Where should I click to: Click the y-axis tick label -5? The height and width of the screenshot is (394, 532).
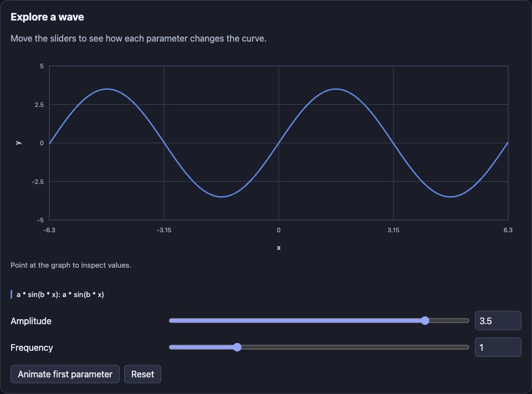pos(40,220)
